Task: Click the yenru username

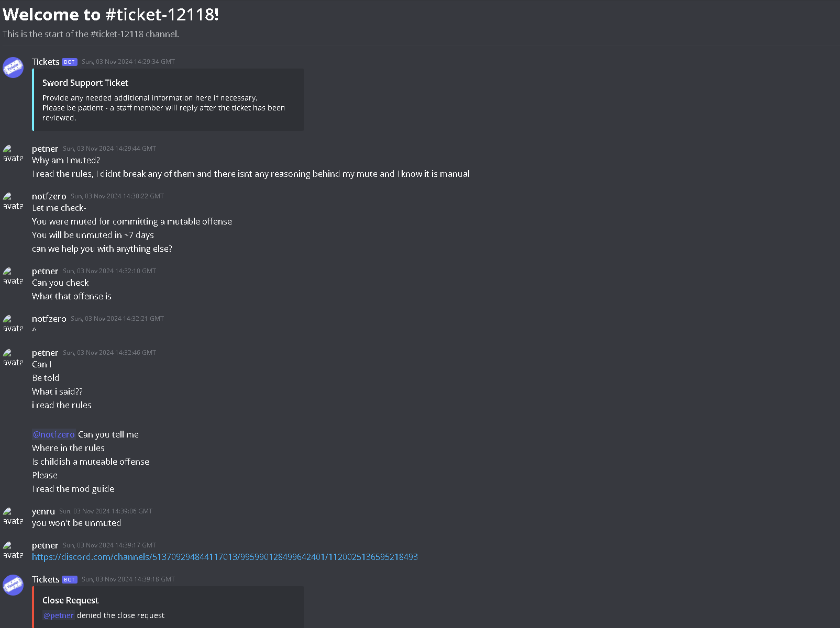Action: (x=43, y=511)
